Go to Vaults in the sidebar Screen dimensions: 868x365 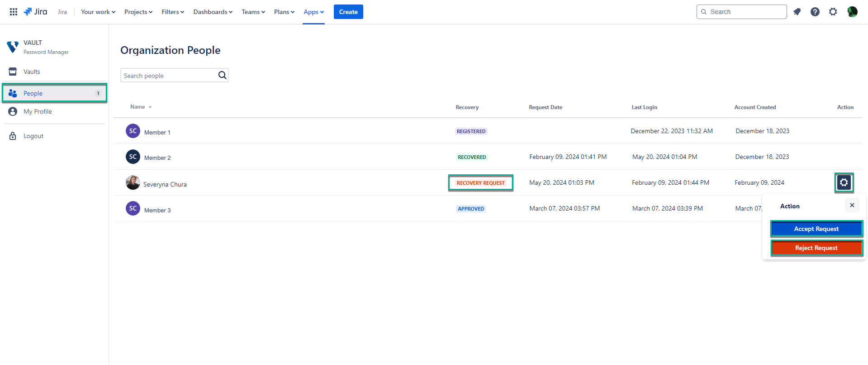click(32, 72)
